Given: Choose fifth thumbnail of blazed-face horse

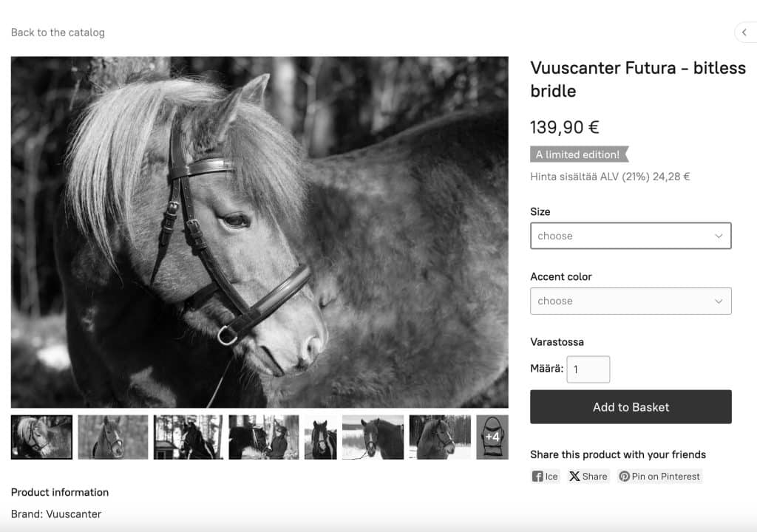Looking at the screenshot, I should [x=321, y=437].
